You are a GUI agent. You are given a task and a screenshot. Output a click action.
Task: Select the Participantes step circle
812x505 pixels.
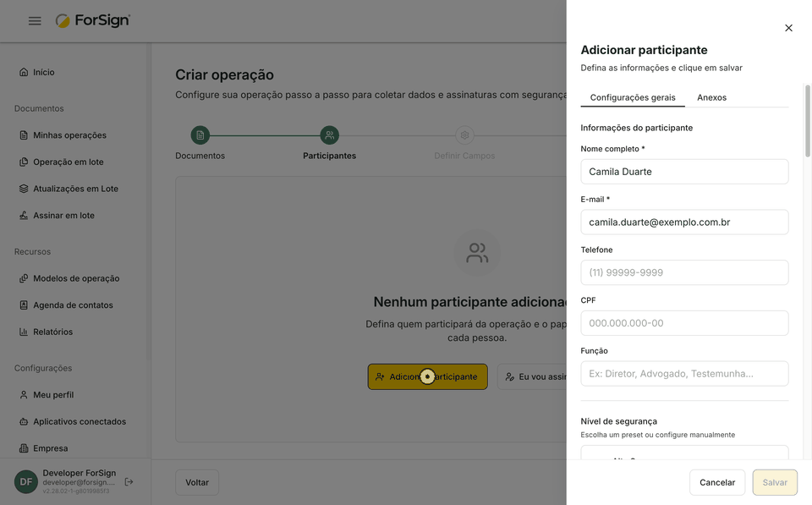point(329,135)
